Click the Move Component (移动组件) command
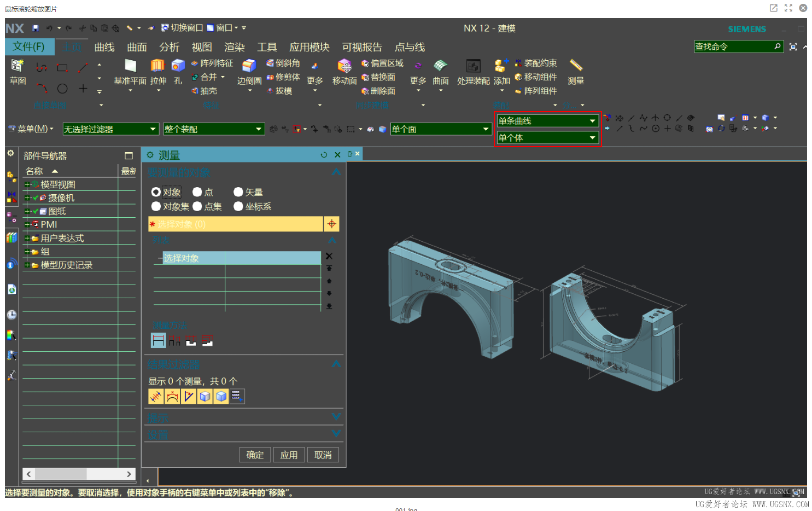 [x=536, y=77]
